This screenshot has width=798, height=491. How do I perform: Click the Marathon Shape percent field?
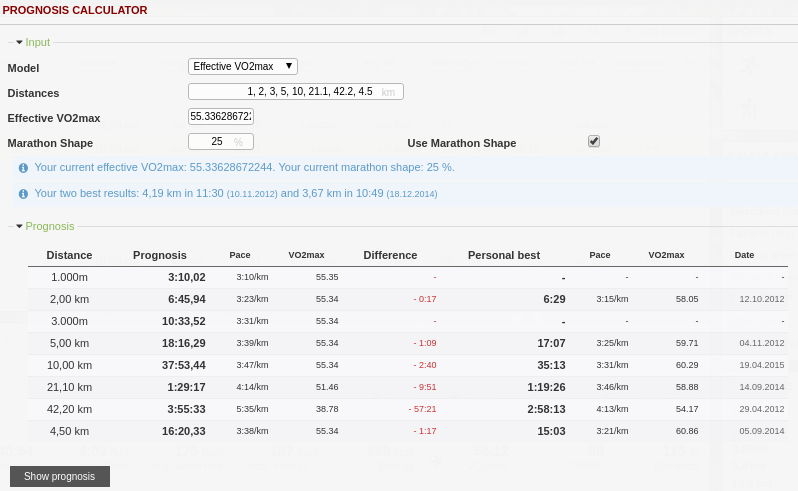click(221, 141)
